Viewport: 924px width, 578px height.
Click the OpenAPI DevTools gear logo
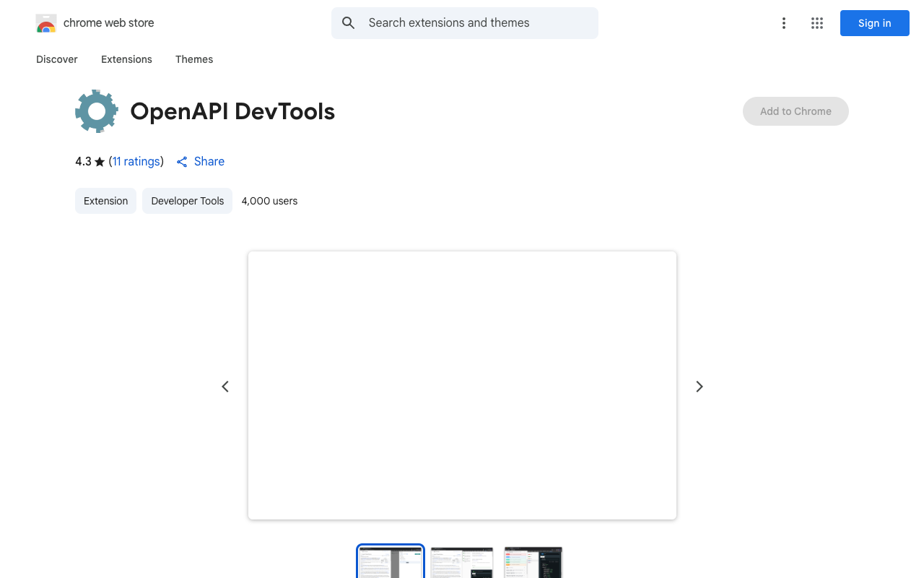tap(97, 111)
